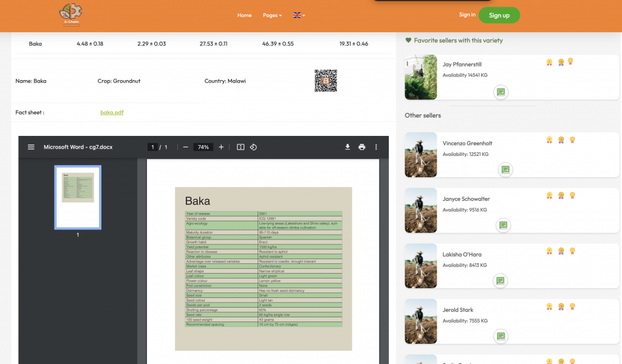Rotate the PDF counterclockwise

tap(253, 147)
